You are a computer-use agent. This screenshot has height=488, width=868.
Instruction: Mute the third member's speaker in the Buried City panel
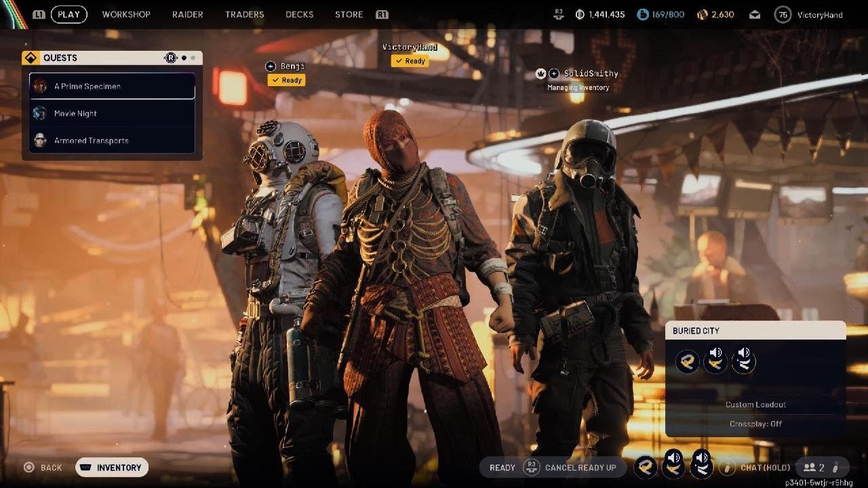(744, 352)
